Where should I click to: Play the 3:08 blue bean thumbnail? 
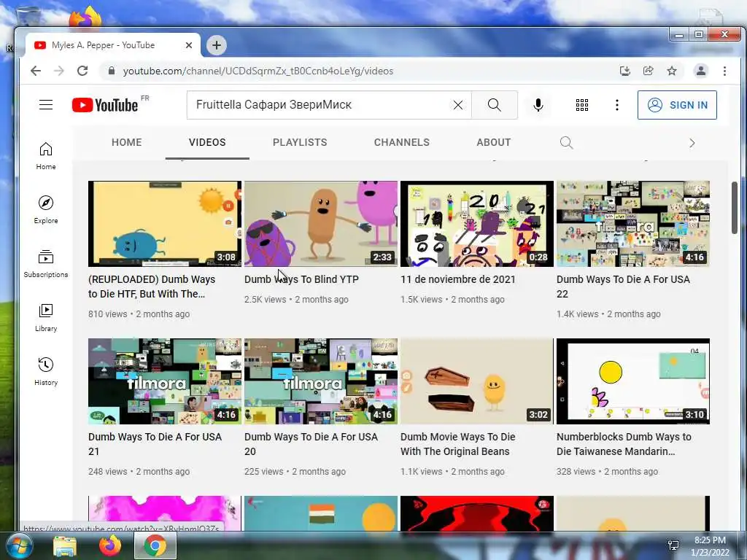(x=165, y=224)
